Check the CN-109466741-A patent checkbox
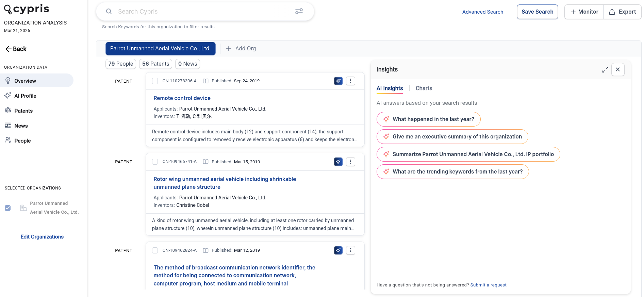The width and height of the screenshot is (644, 297). pos(155,162)
